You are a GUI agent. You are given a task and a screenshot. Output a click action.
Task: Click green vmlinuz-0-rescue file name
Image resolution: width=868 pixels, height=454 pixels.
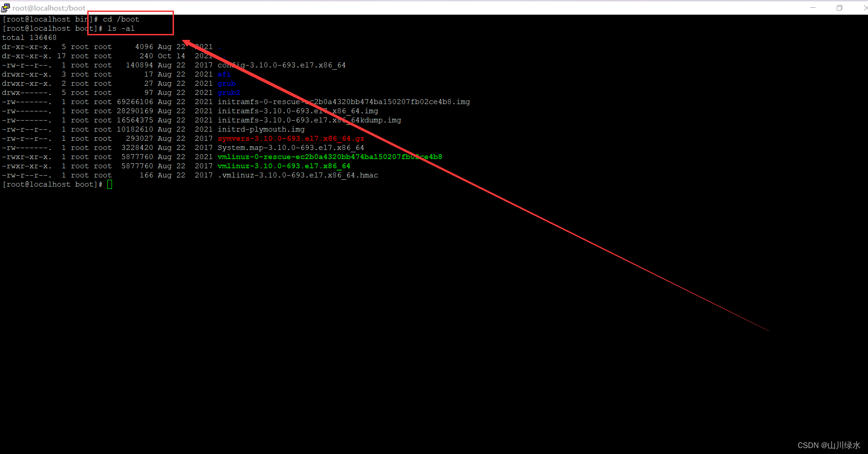330,157
